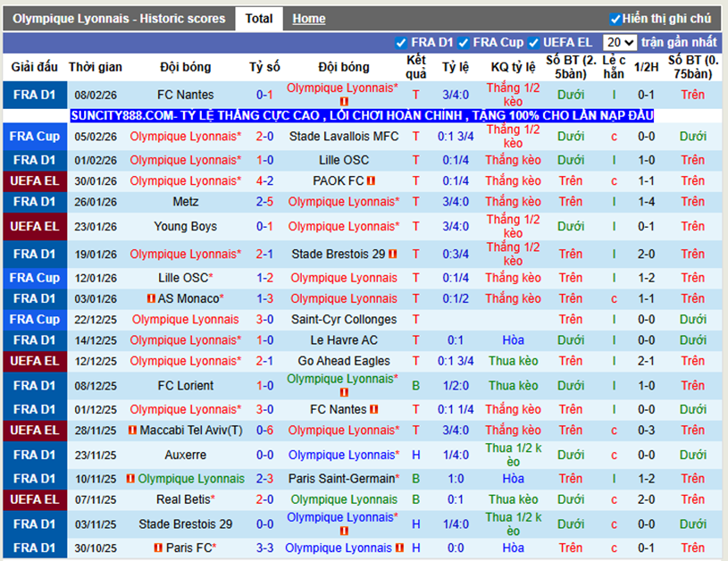
Task: Click the 4-2 score against PAOK FC
Action: [x=264, y=180]
